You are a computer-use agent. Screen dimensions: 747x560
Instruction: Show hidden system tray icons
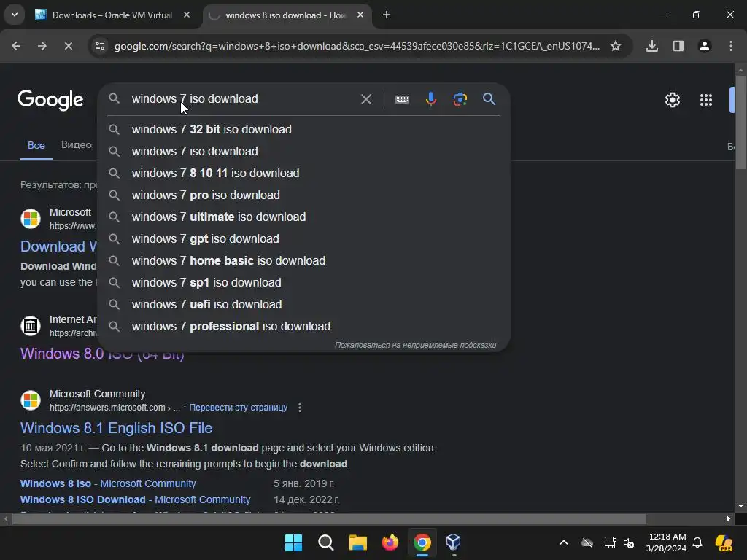pos(564,542)
